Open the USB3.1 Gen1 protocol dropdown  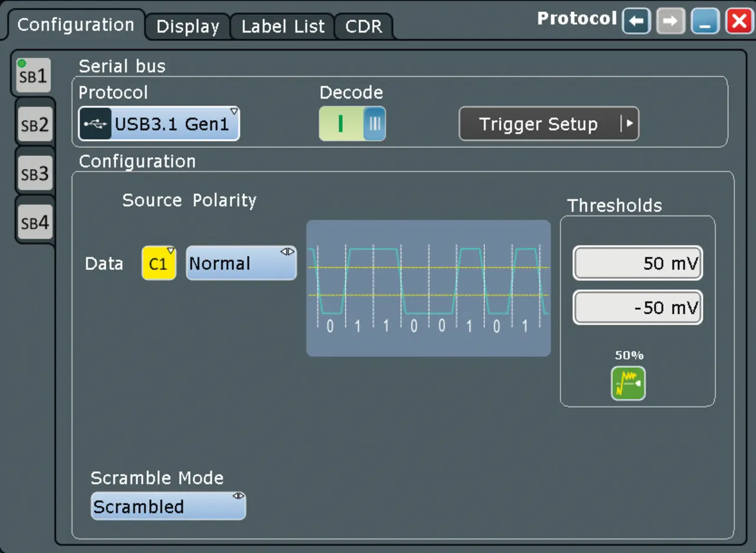click(x=175, y=124)
